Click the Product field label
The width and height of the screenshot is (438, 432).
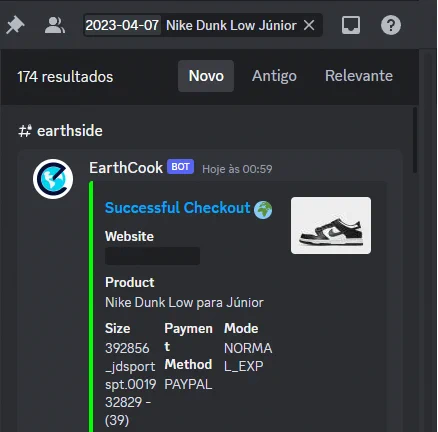pyautogui.click(x=130, y=282)
